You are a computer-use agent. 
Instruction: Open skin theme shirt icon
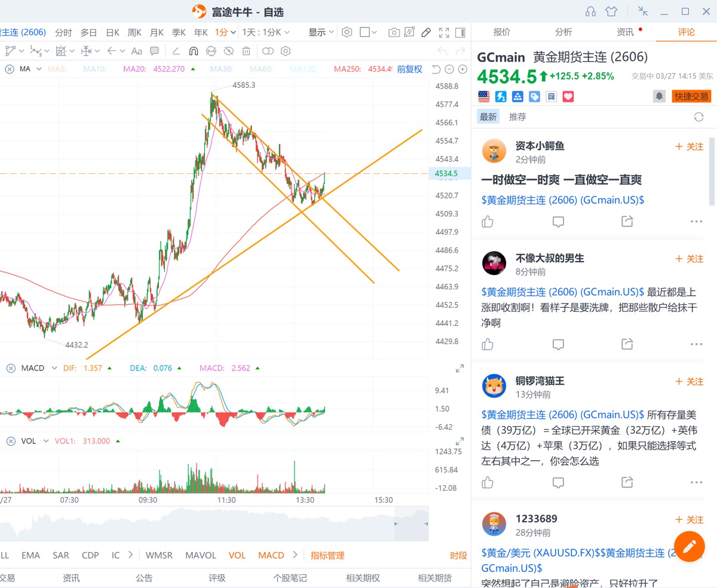611,11
